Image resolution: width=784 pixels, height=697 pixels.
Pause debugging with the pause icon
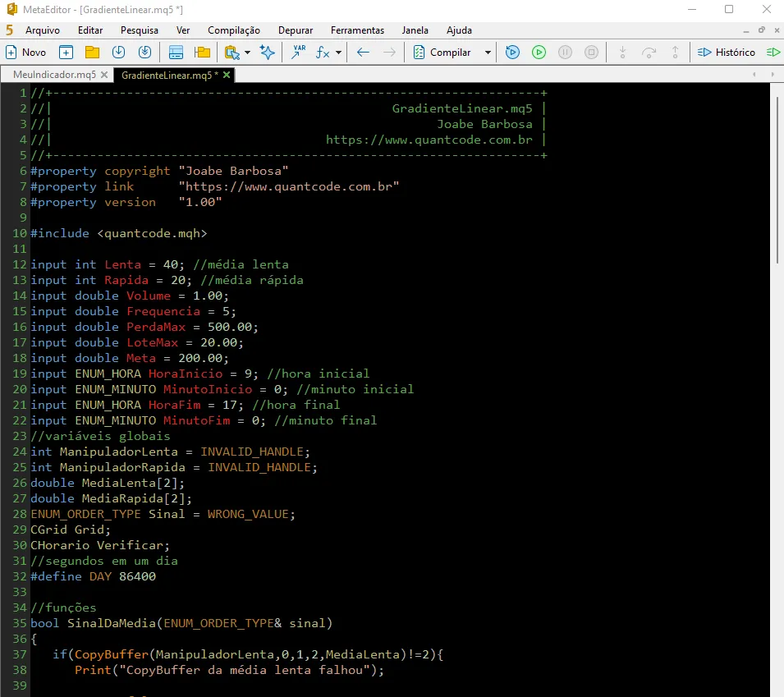[x=565, y=52]
